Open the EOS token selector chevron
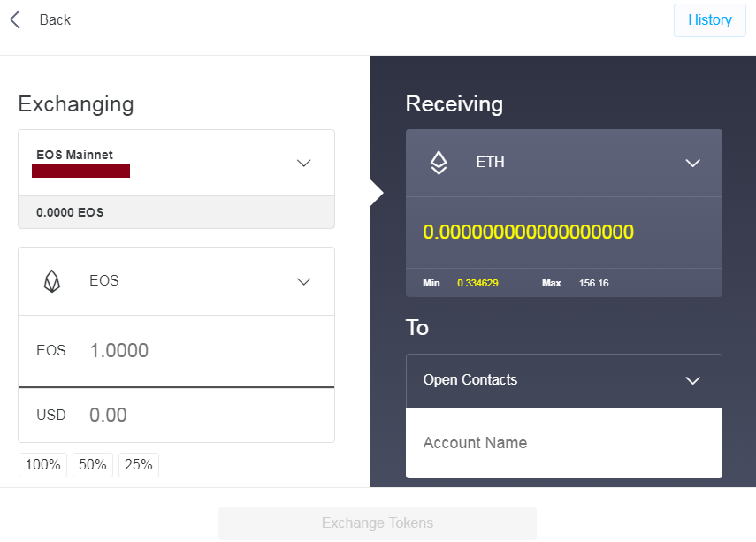 pos(304,281)
